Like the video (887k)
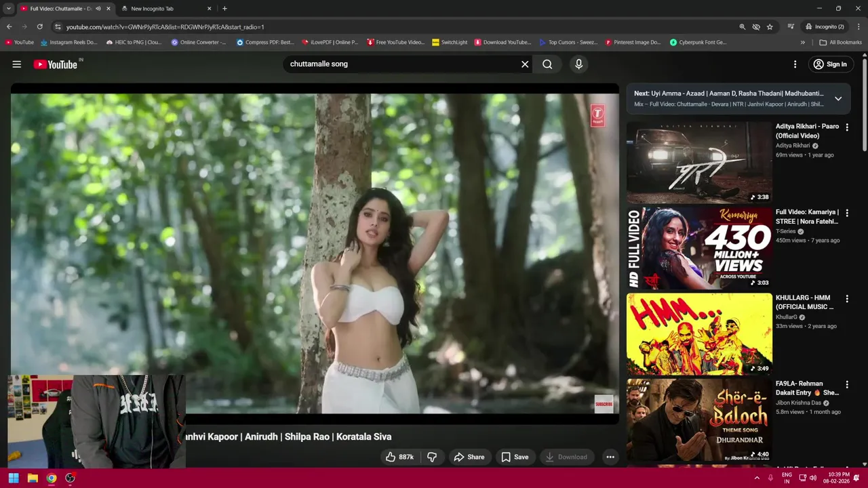 point(399,457)
